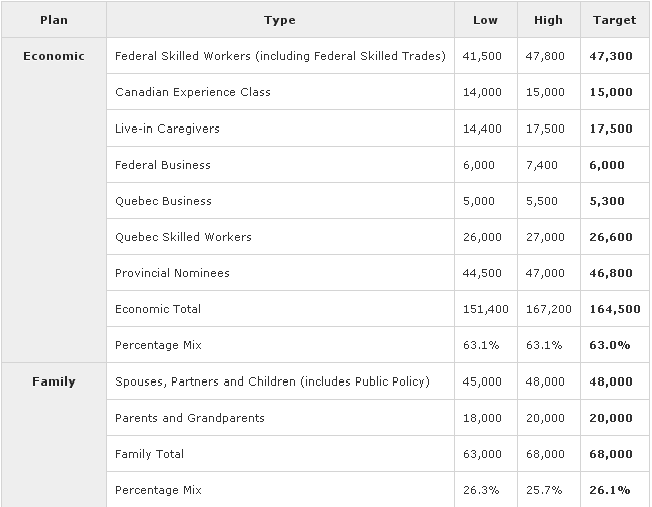Select the Economic plan label cell

(54, 56)
